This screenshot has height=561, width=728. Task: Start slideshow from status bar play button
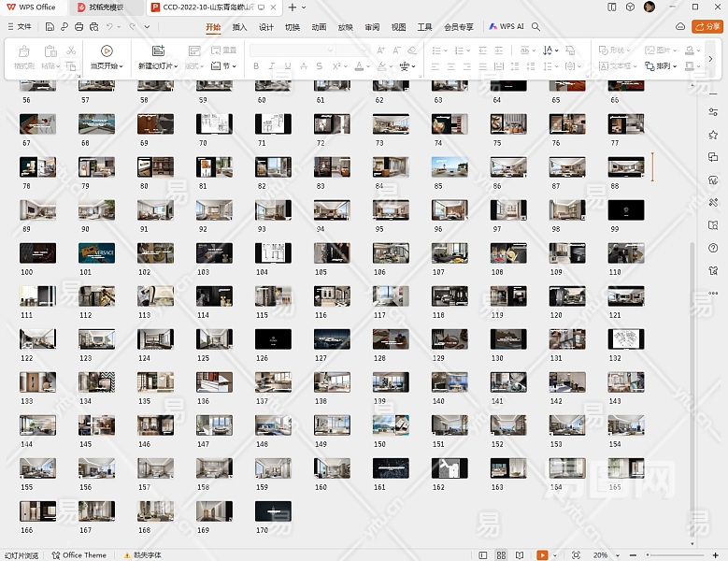pos(543,554)
